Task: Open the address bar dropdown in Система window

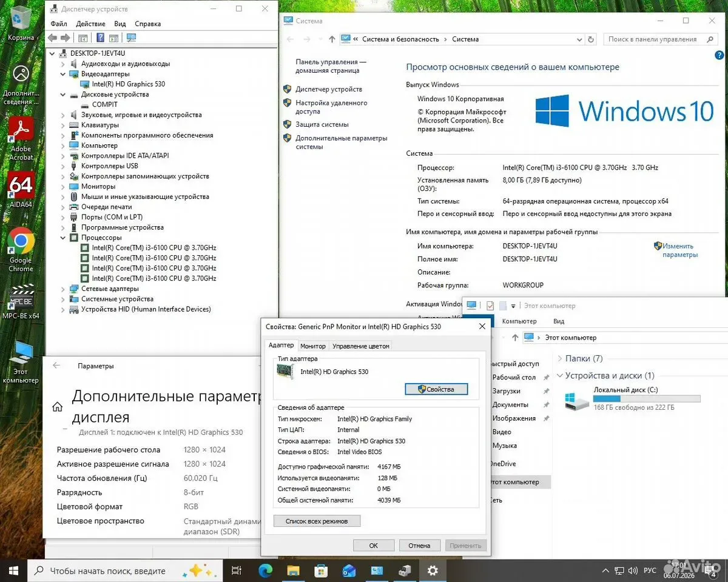Action: 579,39
